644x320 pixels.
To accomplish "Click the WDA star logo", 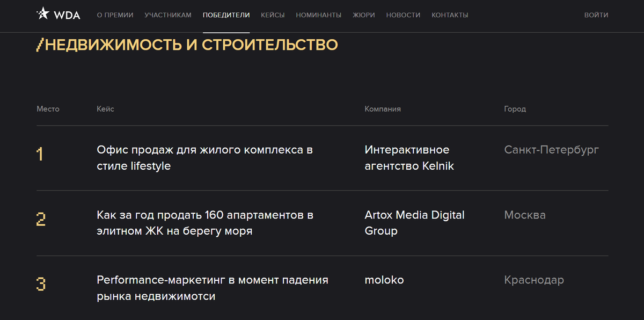I will click(58, 14).
